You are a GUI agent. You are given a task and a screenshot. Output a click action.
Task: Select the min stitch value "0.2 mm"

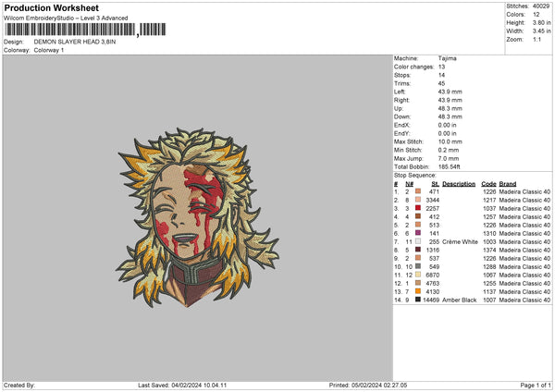pyautogui.click(x=449, y=150)
